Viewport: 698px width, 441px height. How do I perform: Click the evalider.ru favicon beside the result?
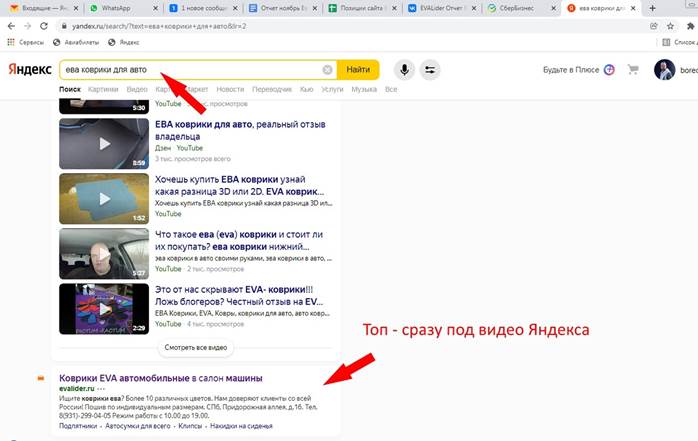[x=41, y=378]
